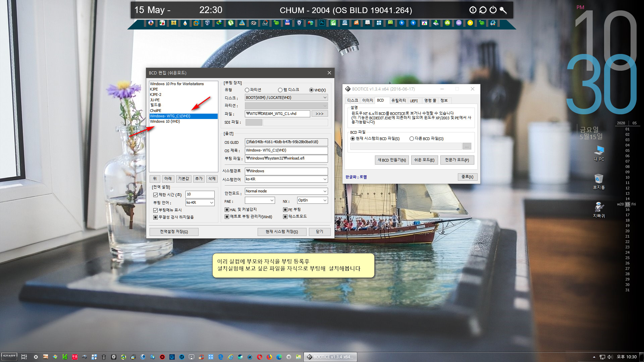The height and width of the screenshot is (362, 644).
Task: Click the power icon in top bar
Action: (x=493, y=10)
